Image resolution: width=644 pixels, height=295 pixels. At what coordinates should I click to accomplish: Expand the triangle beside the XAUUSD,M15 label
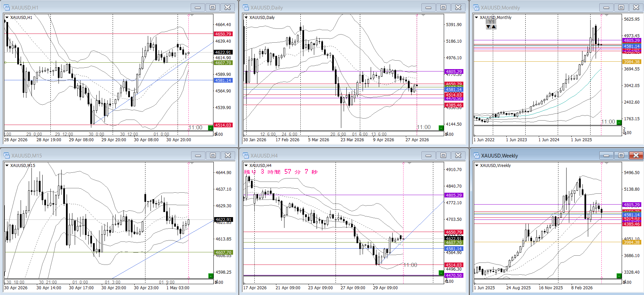click(7, 166)
